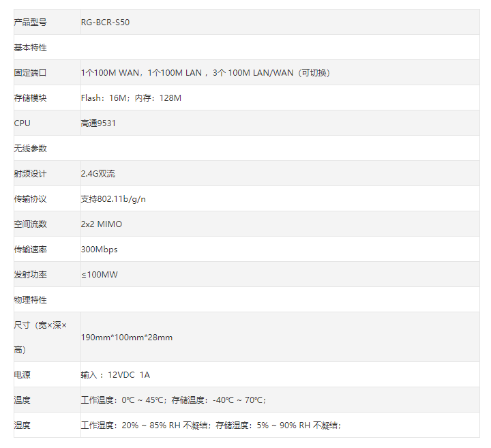Click the 传输协议 label
Screen dimensions: 491x448
[x=31, y=199]
